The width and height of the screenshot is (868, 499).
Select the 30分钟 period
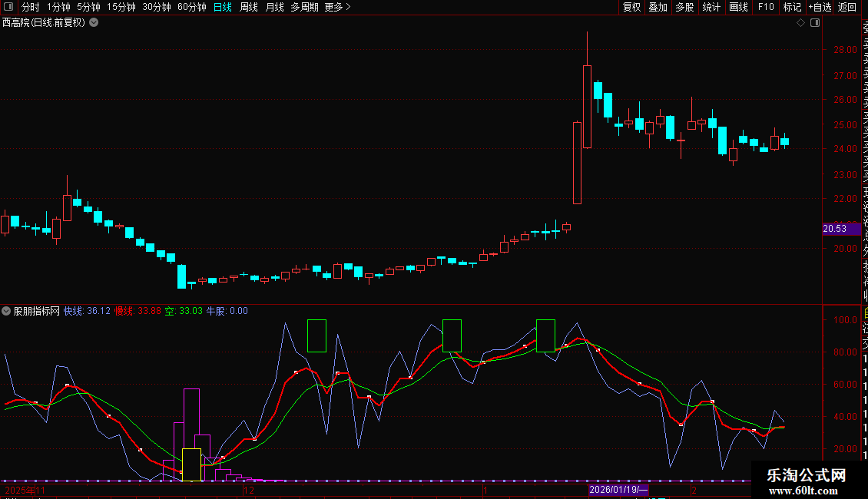pyautogui.click(x=156, y=7)
